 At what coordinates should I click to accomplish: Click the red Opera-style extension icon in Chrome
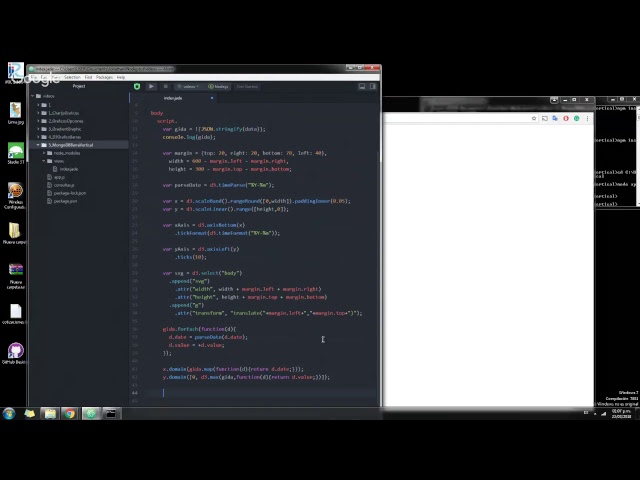click(566, 118)
